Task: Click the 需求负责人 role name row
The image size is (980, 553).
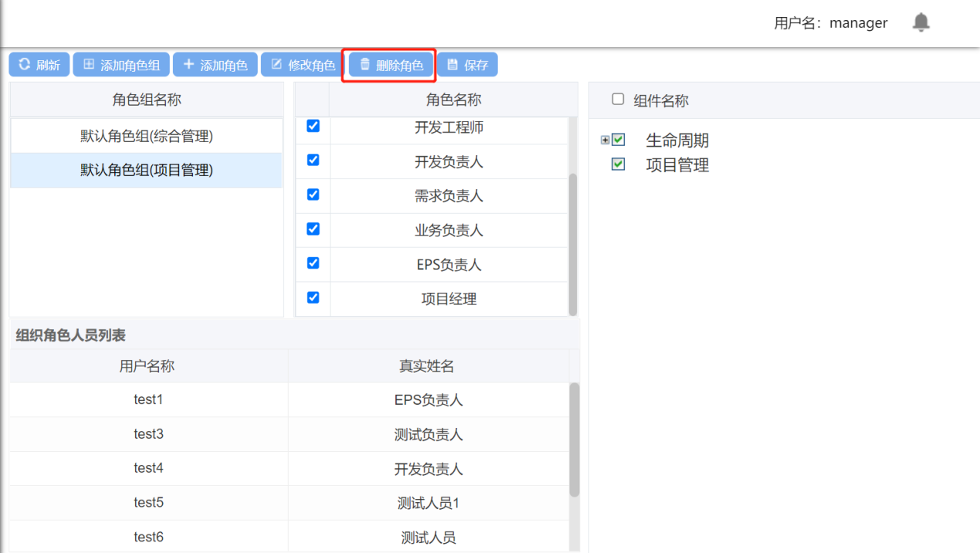Action: tap(449, 196)
